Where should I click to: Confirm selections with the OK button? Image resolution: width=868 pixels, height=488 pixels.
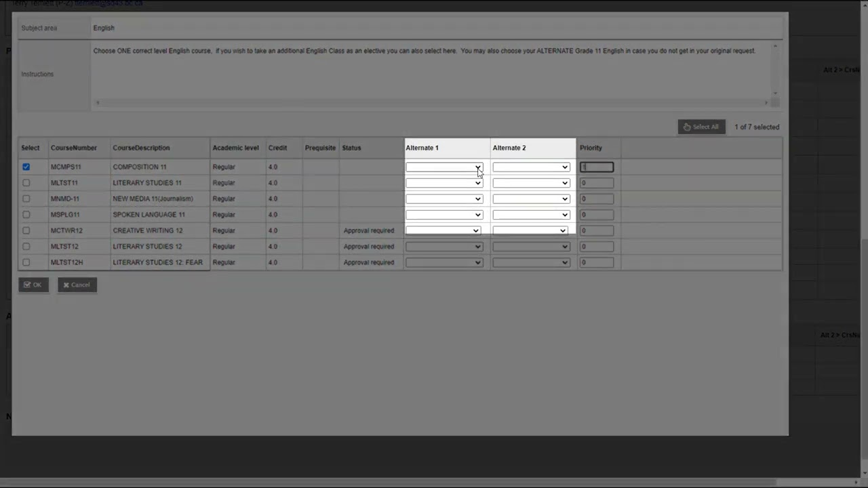point(33,285)
